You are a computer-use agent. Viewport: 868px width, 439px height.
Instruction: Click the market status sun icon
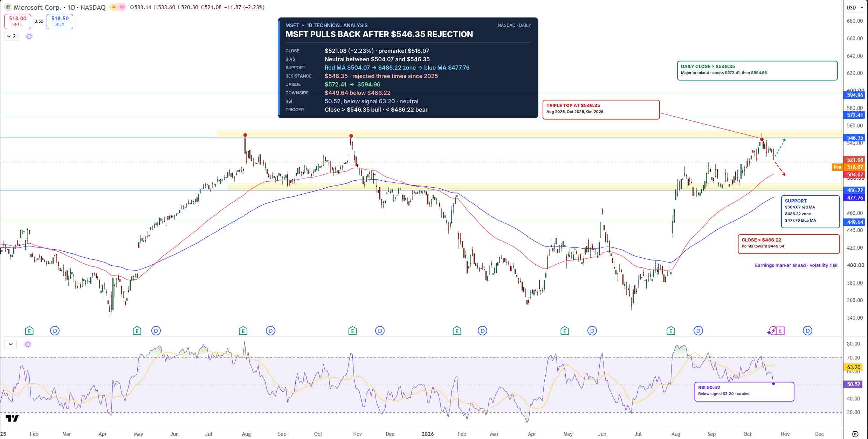point(113,7)
